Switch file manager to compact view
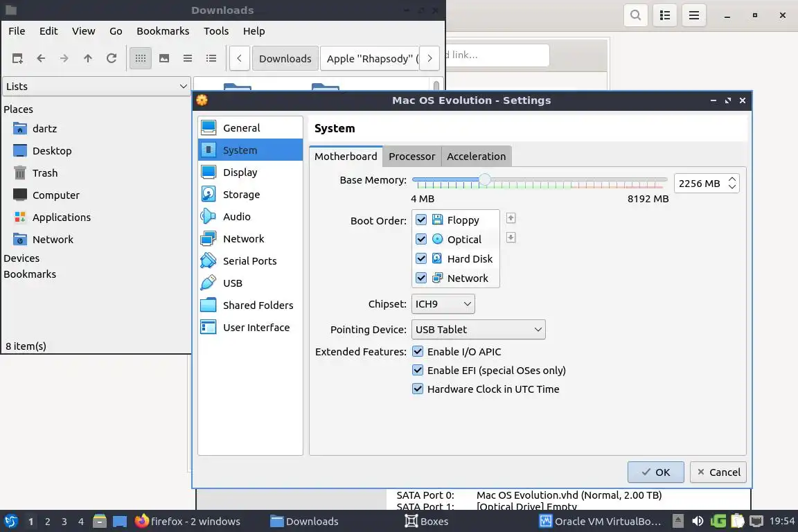Image resolution: width=798 pixels, height=532 pixels. pos(187,58)
